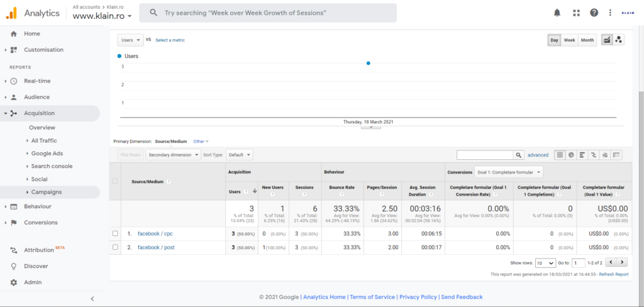Image resolution: width=644 pixels, height=307 pixels.
Task: Open the Privacy Policy footer link
Action: point(418,297)
